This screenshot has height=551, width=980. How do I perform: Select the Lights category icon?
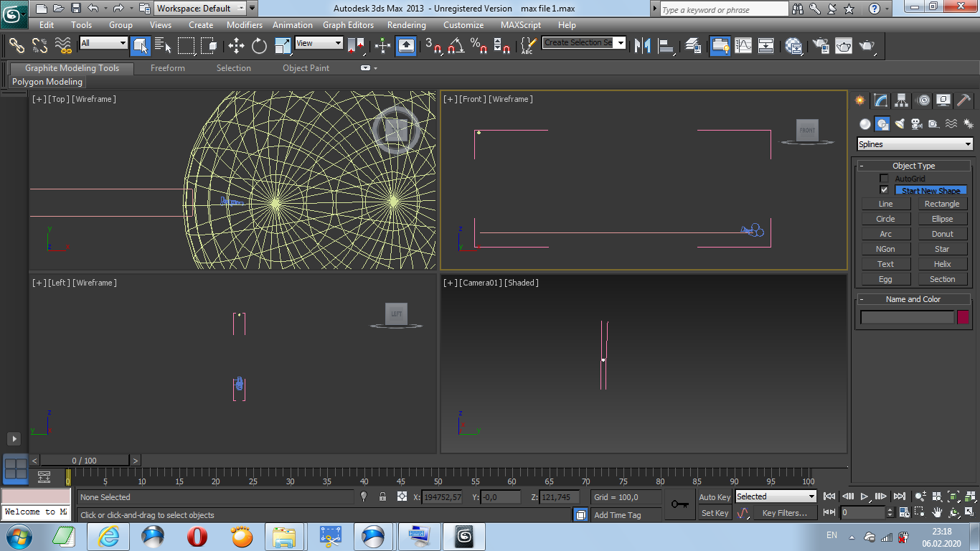coord(900,123)
